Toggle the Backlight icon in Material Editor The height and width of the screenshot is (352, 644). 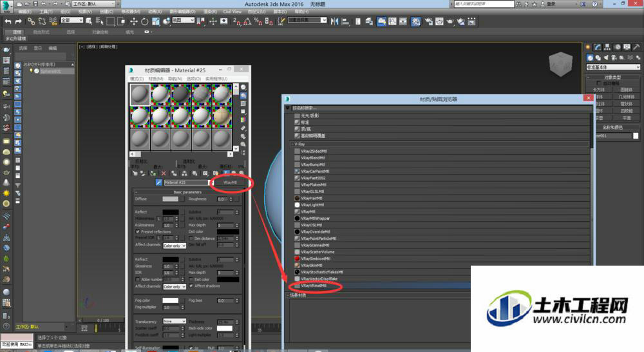(243, 96)
